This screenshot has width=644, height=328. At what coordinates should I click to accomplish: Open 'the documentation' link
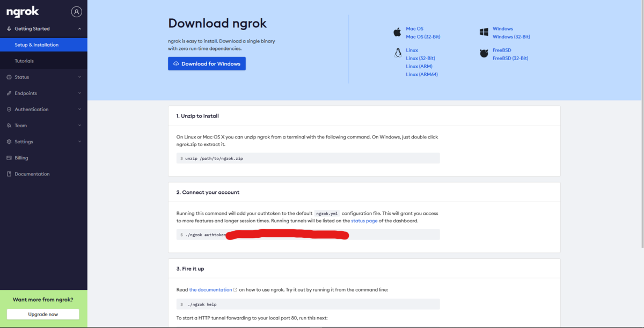coord(210,290)
